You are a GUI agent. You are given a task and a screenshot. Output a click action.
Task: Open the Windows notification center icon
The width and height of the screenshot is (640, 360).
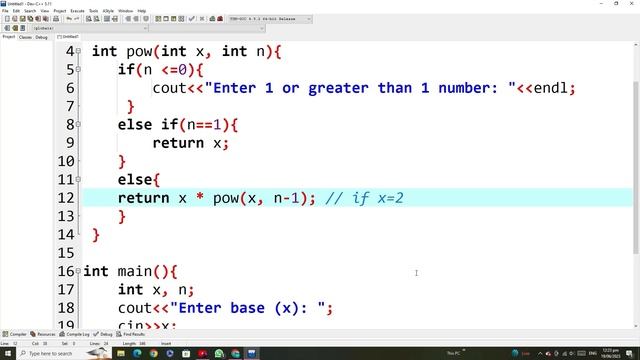(630, 353)
